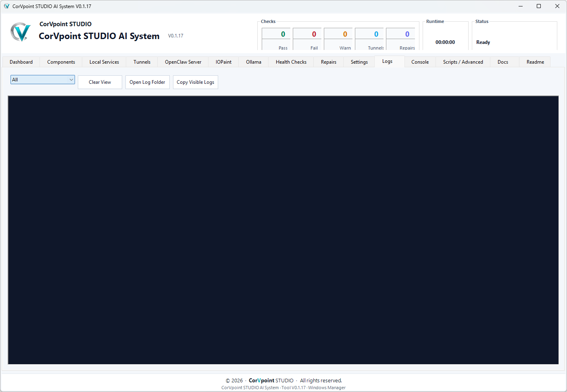Click the Tunnels counter box

(369, 39)
